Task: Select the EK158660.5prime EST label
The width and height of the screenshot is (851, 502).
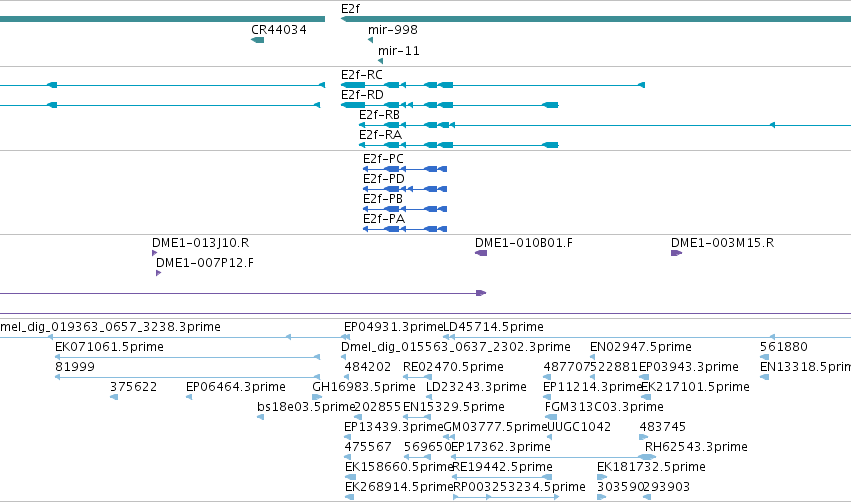Action: point(399,468)
